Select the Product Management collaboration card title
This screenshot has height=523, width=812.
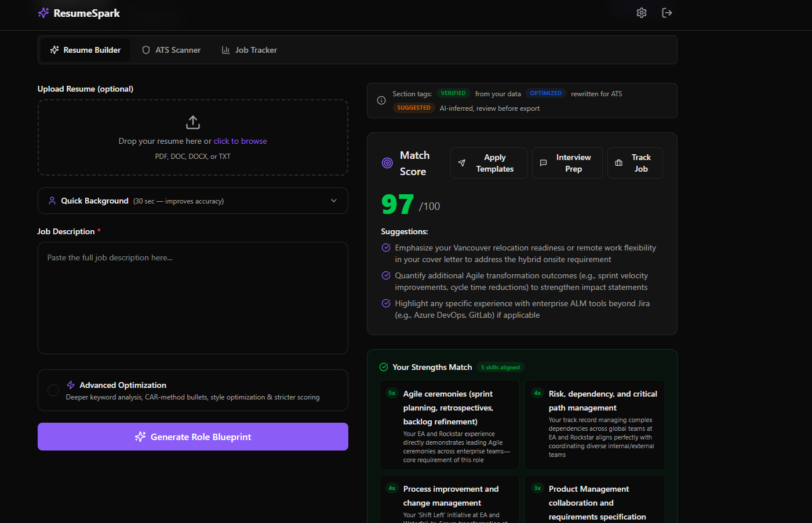pos(597,503)
